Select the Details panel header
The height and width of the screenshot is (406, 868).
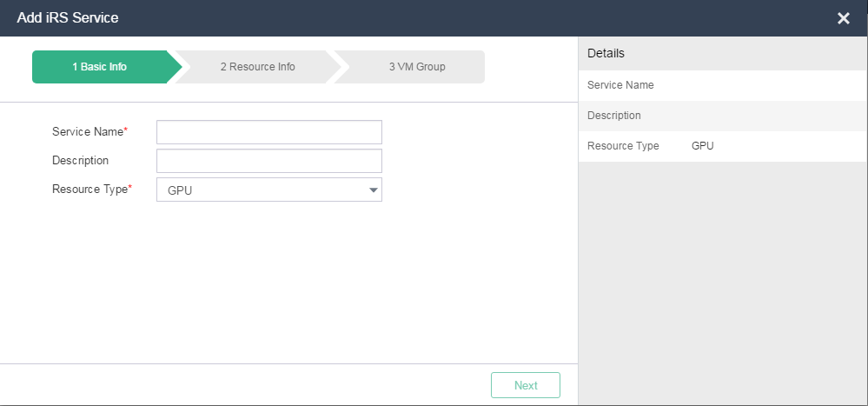point(723,54)
